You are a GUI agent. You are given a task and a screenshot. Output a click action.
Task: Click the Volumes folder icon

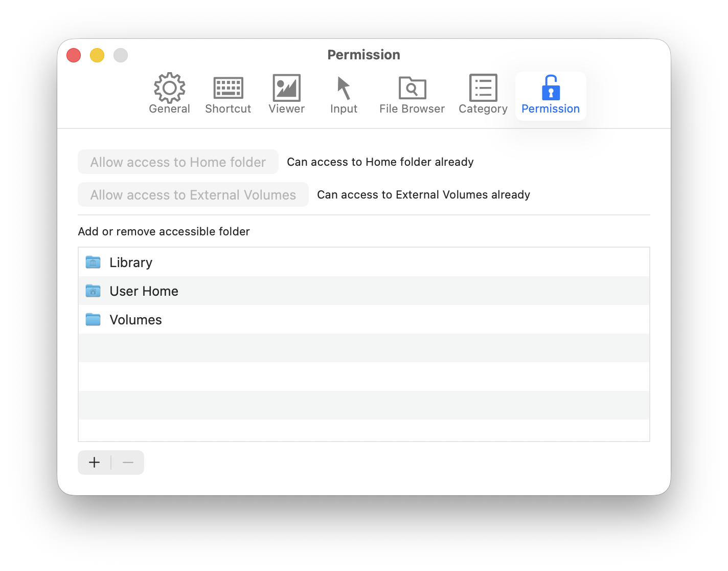(93, 320)
